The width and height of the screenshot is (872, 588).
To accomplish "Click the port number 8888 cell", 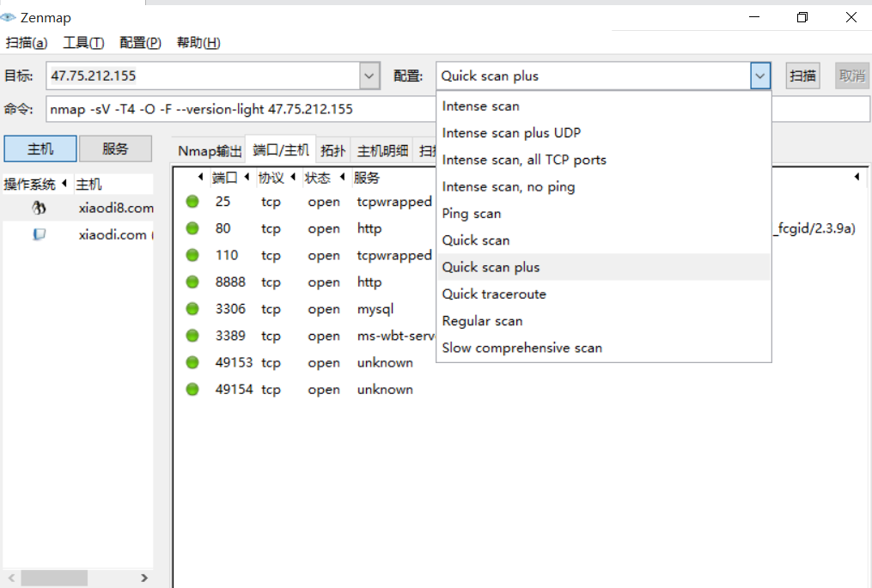I will click(230, 282).
